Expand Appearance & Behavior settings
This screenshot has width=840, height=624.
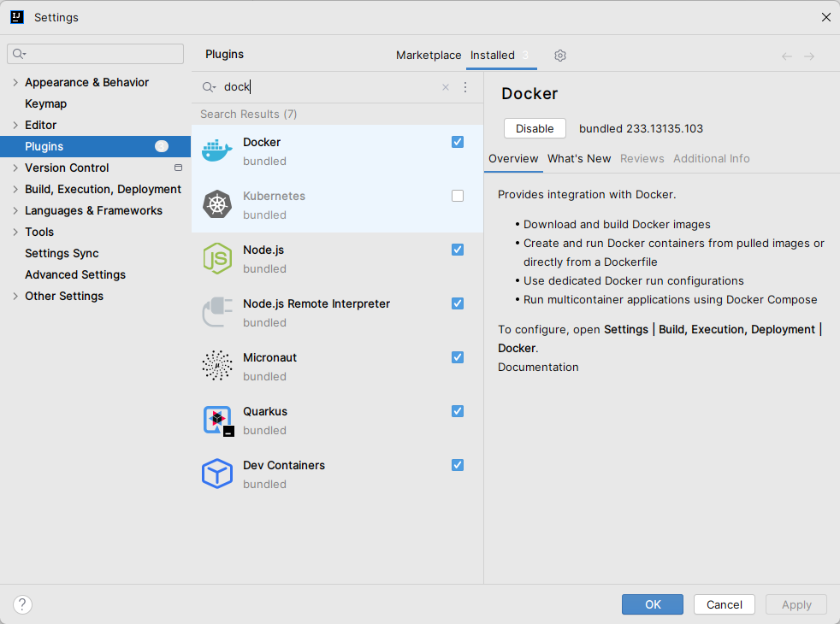tap(15, 82)
